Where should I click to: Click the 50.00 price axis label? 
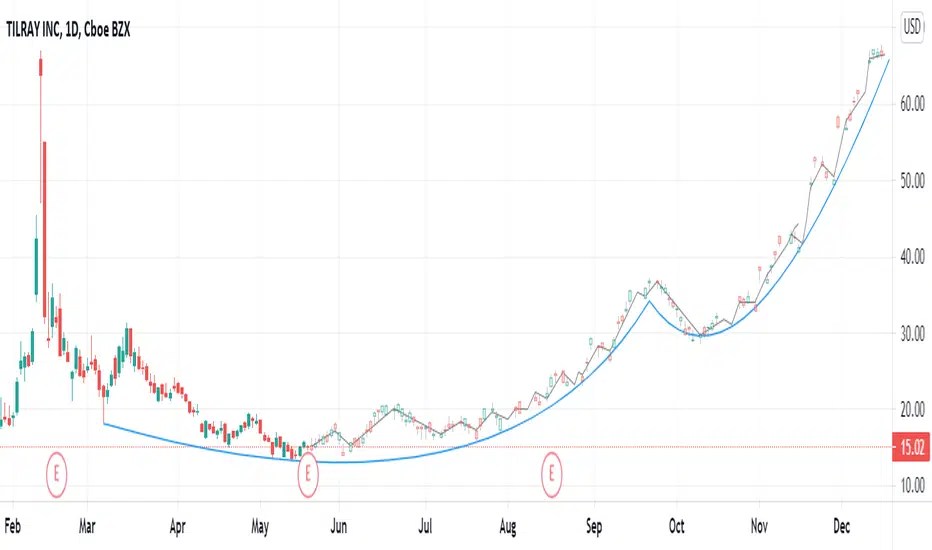[912, 181]
